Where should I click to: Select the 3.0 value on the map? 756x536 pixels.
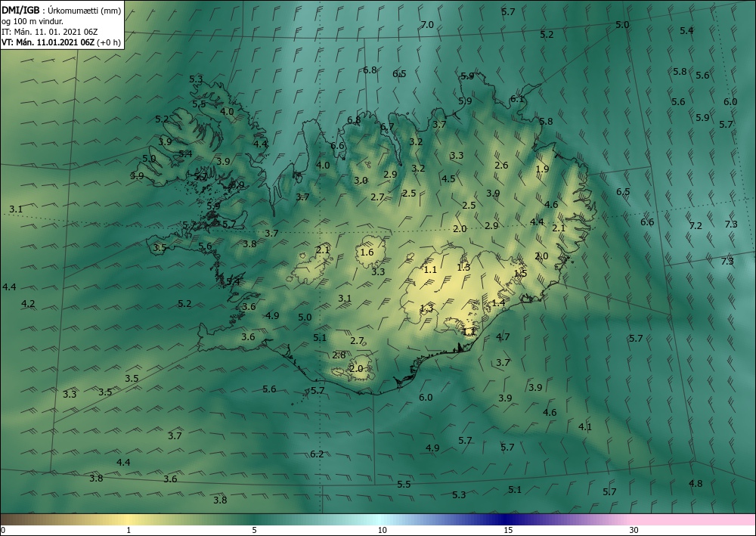pos(361,181)
